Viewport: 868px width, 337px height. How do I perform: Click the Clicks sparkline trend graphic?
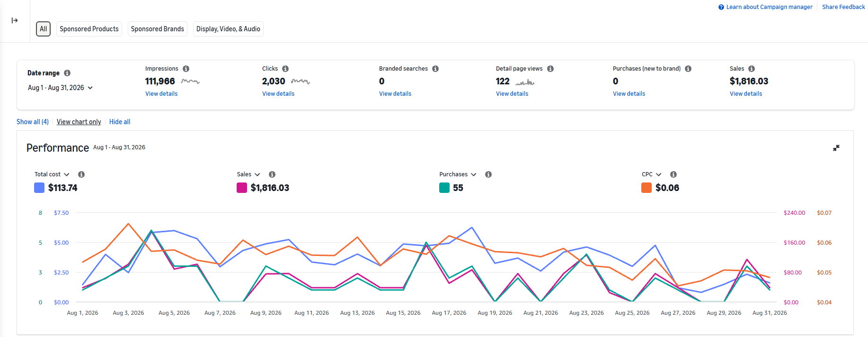coord(301,82)
